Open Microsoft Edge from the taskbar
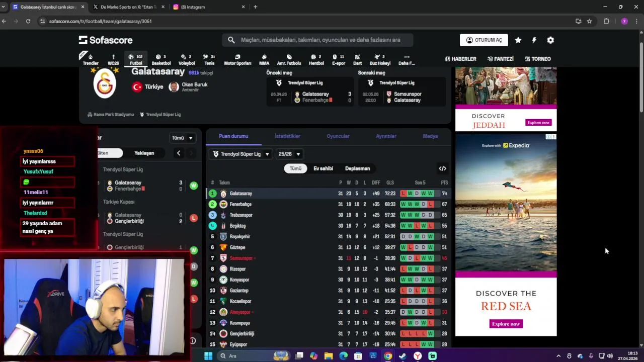The height and width of the screenshot is (362, 644). click(x=343, y=356)
